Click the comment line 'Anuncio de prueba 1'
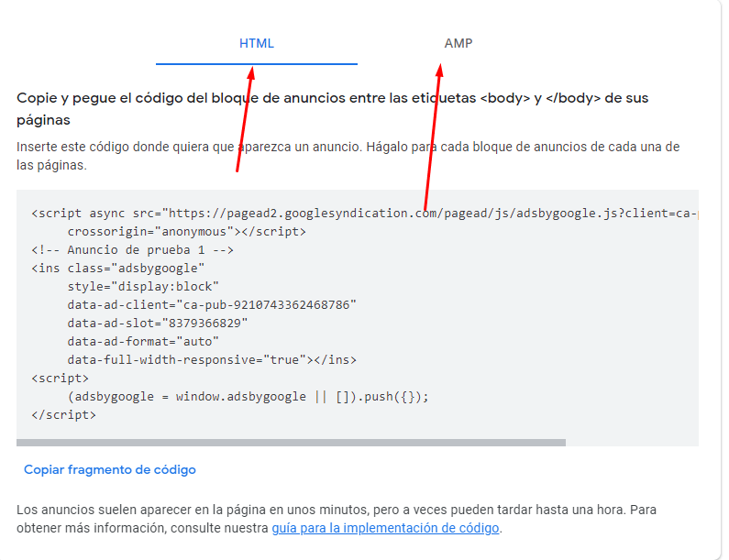This screenshot has width=729, height=560. 132,250
